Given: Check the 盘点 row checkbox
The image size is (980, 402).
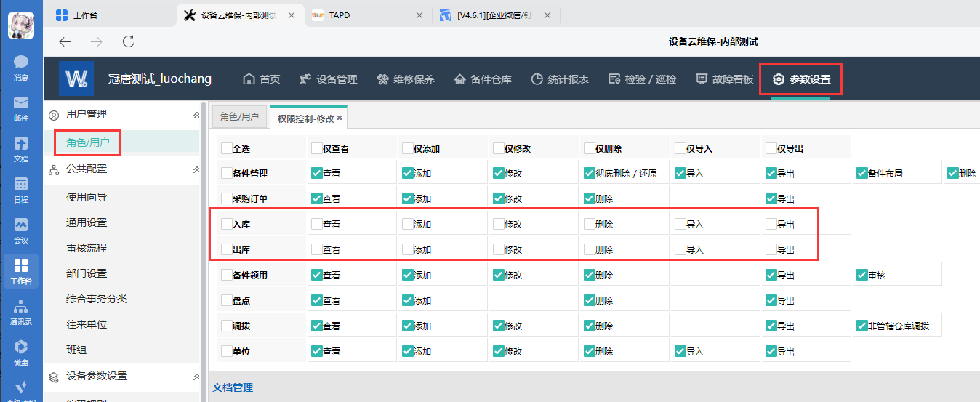Looking at the screenshot, I should coord(227,300).
